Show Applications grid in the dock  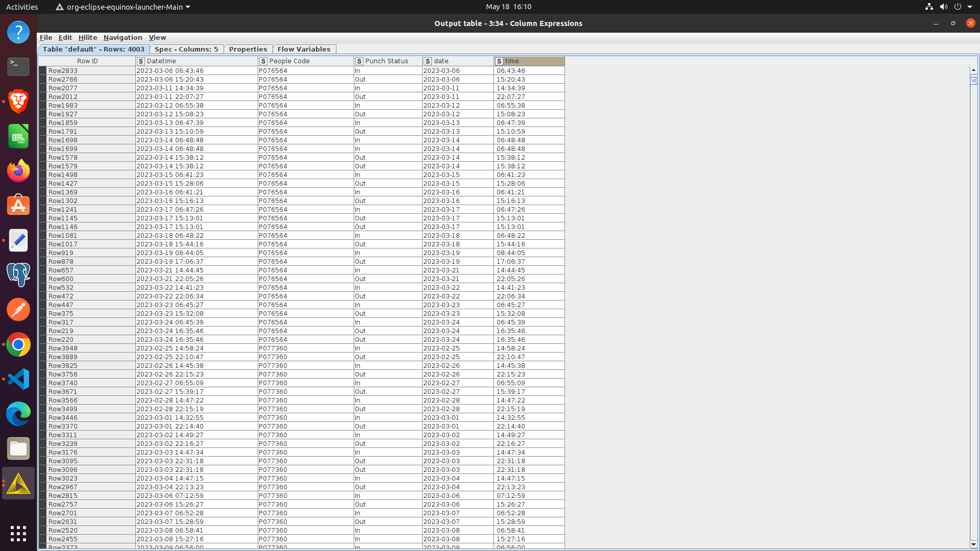pyautogui.click(x=18, y=533)
